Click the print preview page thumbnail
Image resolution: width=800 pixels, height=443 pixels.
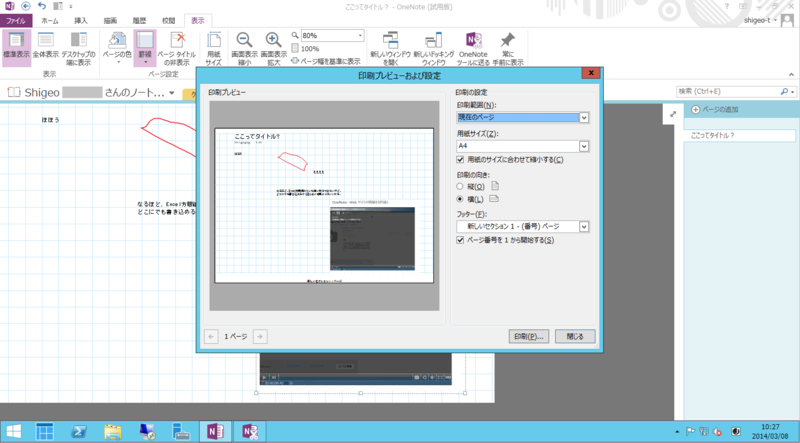click(x=324, y=206)
